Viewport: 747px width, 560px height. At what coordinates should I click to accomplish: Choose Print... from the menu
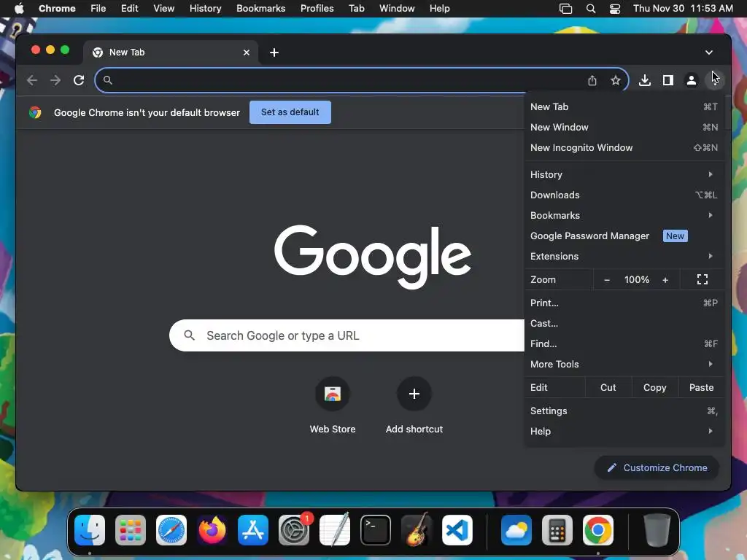[624, 303]
